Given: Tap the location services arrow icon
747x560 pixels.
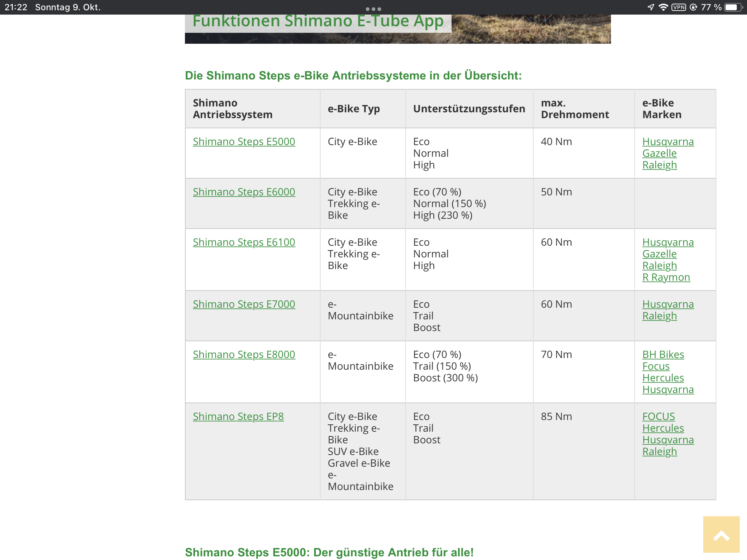Looking at the screenshot, I should (651, 7).
